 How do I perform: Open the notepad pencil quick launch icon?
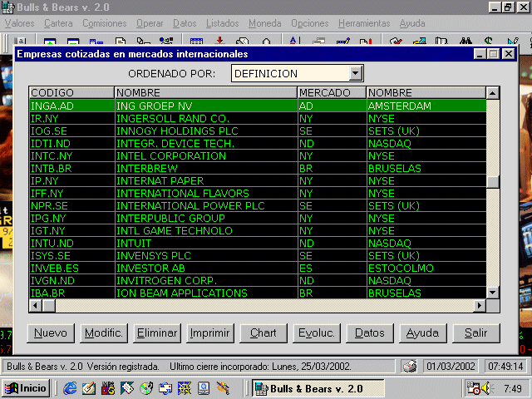[x=89, y=388]
